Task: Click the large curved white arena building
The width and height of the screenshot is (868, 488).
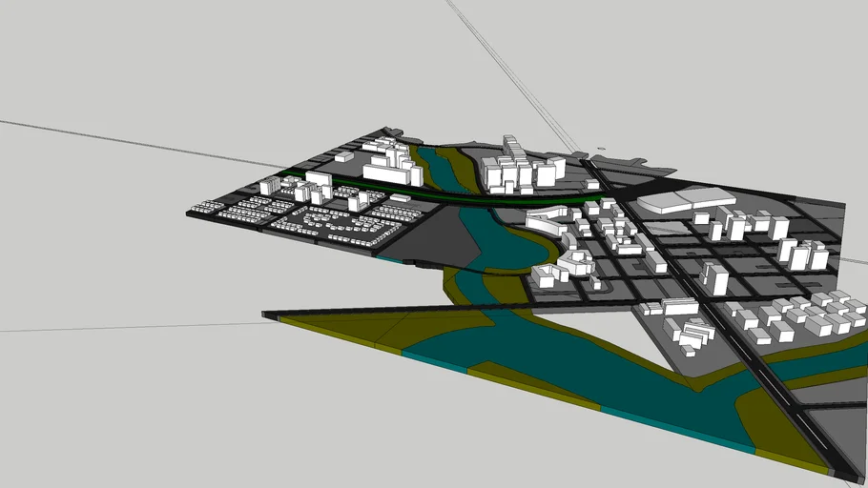Action: [684, 202]
